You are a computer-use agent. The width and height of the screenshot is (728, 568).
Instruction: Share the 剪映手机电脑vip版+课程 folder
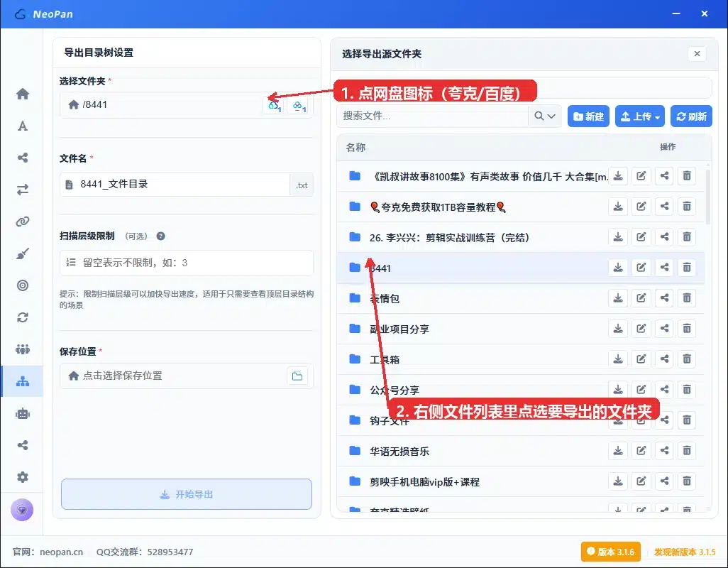pyautogui.click(x=664, y=481)
